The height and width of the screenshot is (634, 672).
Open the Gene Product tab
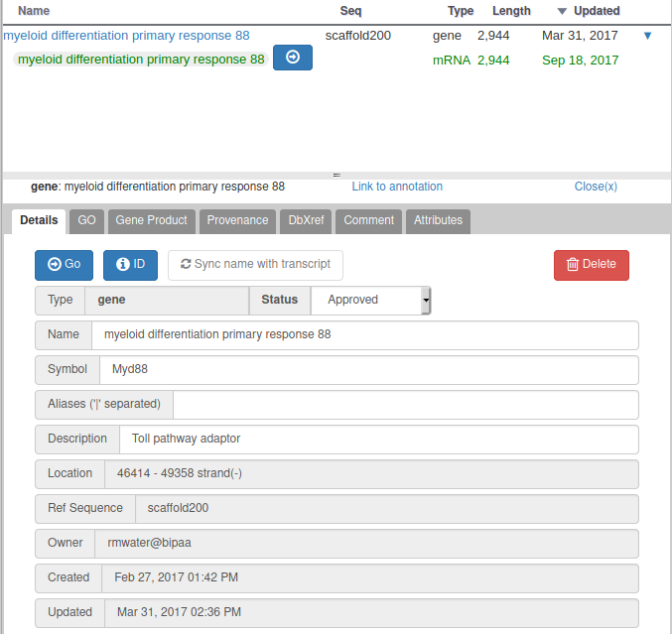tap(151, 221)
